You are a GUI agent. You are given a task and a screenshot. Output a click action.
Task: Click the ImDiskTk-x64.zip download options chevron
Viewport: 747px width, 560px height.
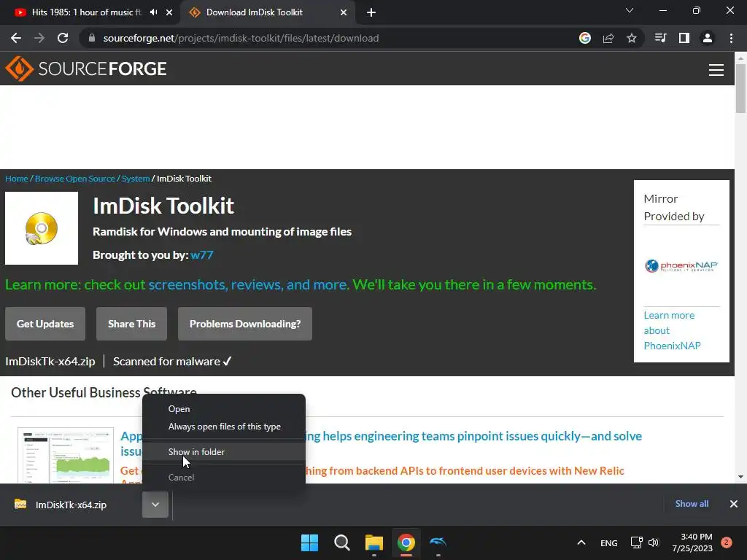[x=155, y=505]
